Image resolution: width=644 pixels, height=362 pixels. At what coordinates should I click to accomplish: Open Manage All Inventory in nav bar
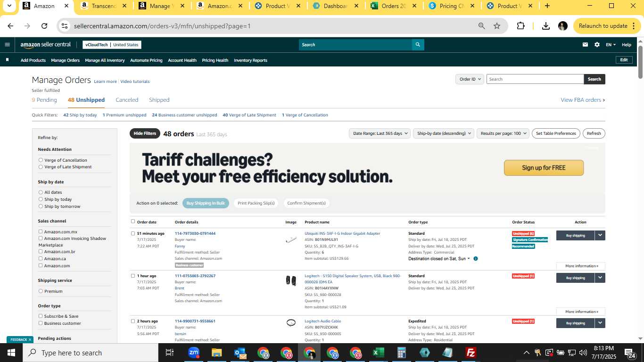(x=105, y=60)
